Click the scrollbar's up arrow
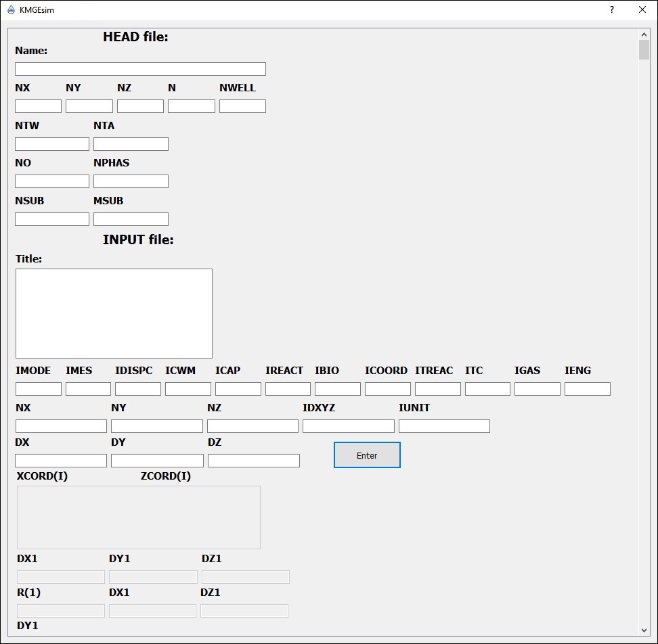This screenshot has width=658, height=644. [x=644, y=34]
